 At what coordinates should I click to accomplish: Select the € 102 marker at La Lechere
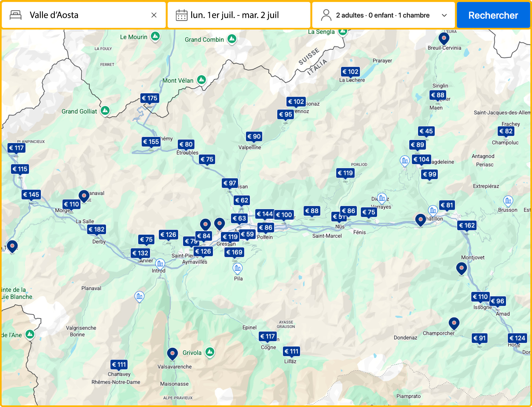click(351, 72)
